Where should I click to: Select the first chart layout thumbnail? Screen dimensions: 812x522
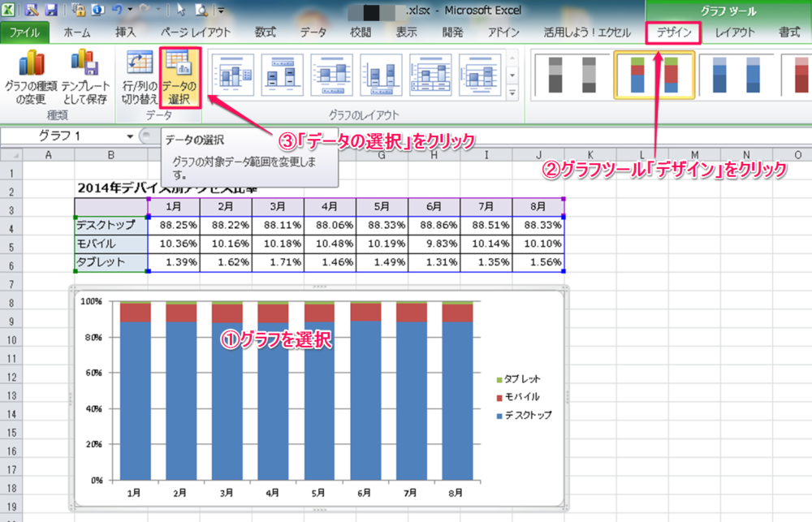pyautogui.click(x=232, y=75)
